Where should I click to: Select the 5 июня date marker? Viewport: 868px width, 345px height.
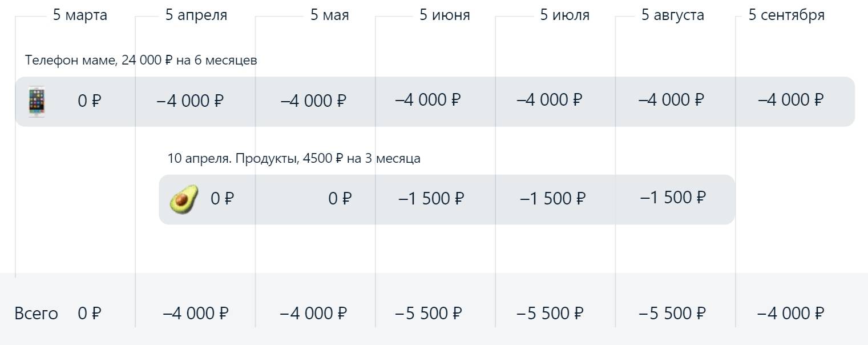click(445, 15)
